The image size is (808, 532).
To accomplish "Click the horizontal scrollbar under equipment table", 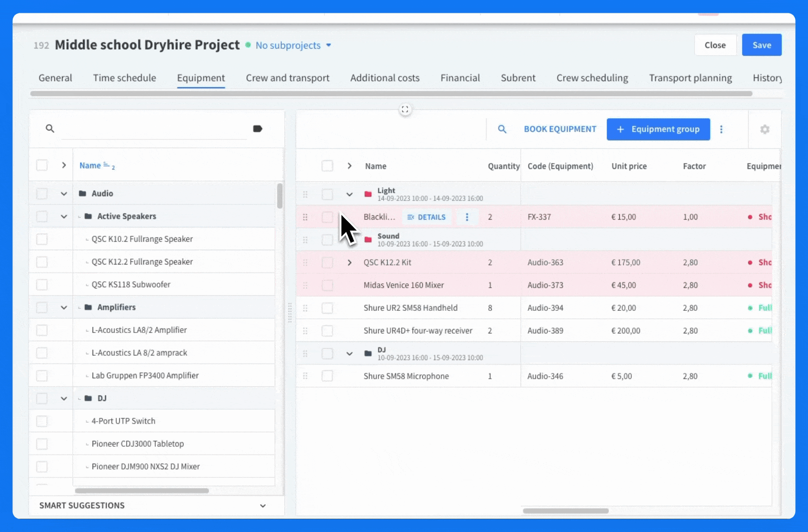I will (x=566, y=511).
